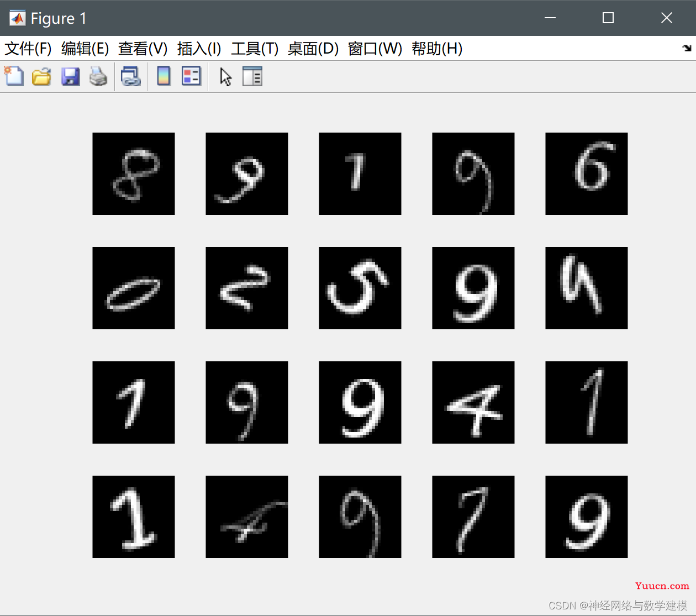Select the digit 8 image in first row
Image resolution: width=696 pixels, height=616 pixels.
tap(134, 173)
